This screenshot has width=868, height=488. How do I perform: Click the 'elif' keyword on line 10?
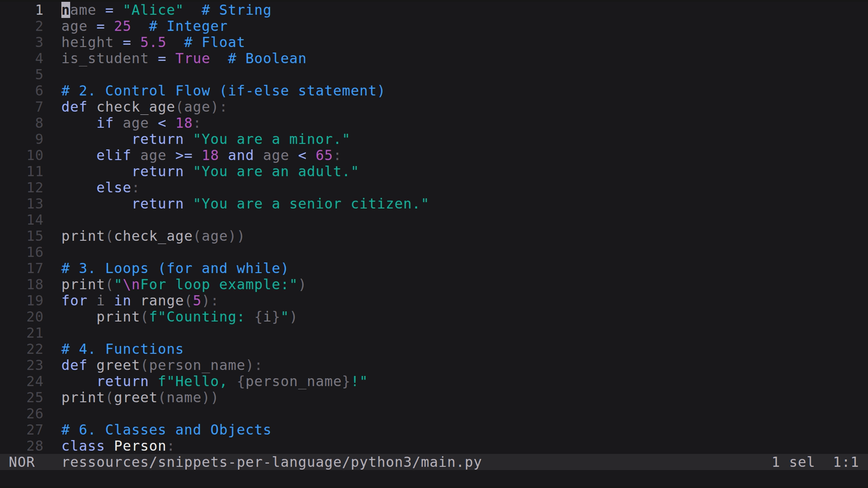tap(113, 155)
